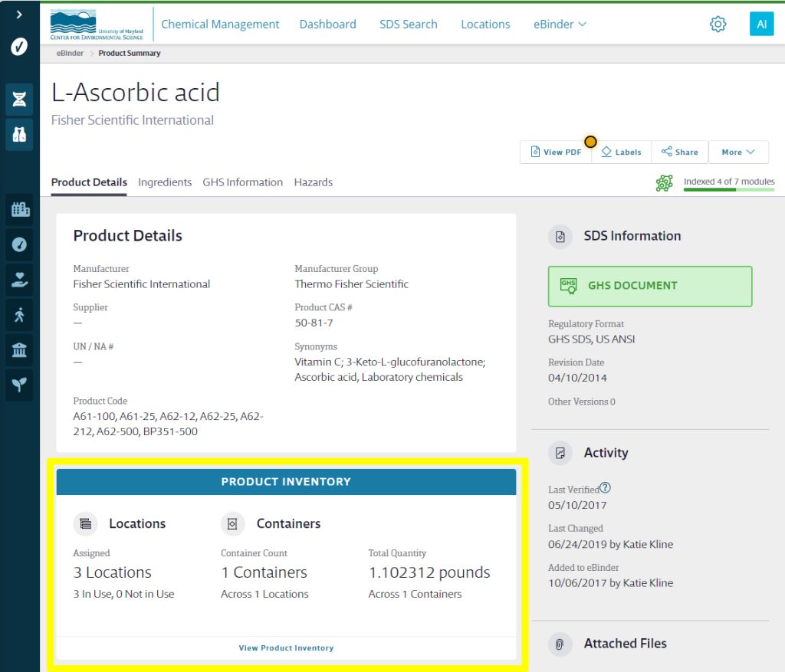
Task: Click the '1 Containers' count value
Action: (x=264, y=572)
